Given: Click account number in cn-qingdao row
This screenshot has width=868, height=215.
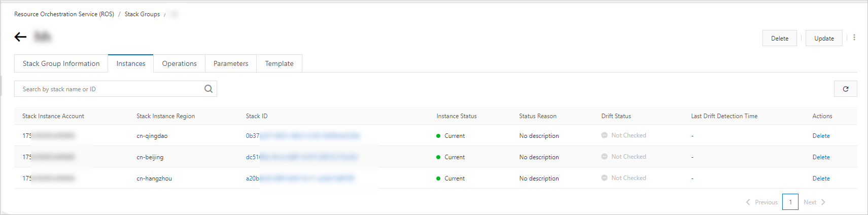Looking at the screenshot, I should point(49,136).
